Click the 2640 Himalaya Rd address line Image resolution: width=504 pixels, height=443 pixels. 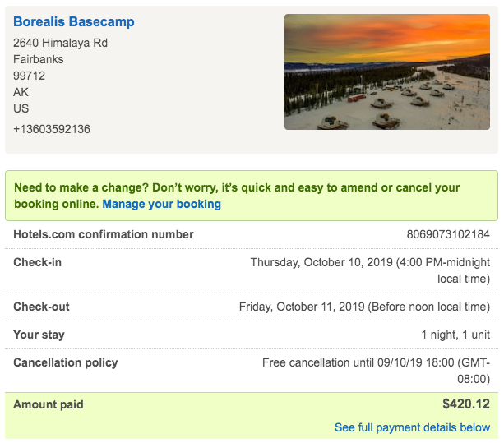pos(60,43)
